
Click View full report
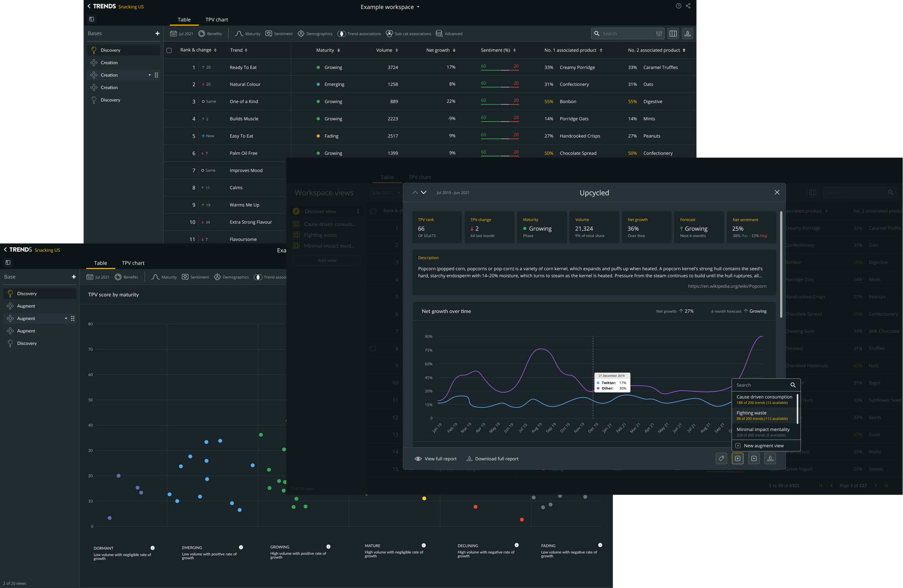[436, 459]
